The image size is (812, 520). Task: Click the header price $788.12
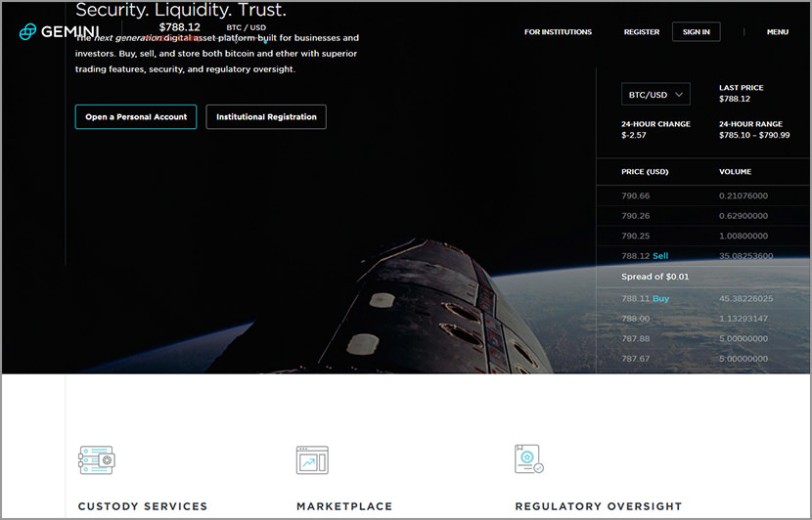(x=180, y=27)
